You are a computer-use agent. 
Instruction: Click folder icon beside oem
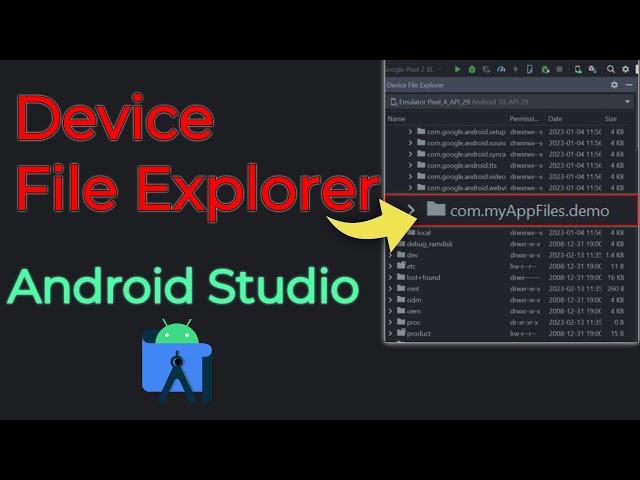(x=401, y=311)
